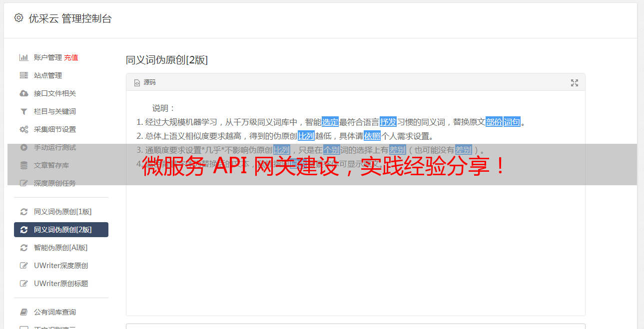Viewport: 644px width, 329px height.
Task: Open UWriter原创标题 page
Action: 61,284
